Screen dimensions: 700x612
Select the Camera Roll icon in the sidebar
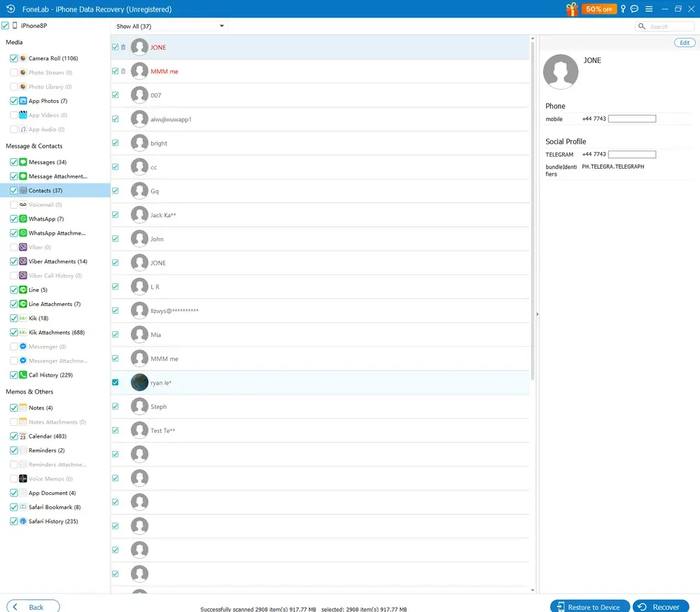tap(23, 58)
